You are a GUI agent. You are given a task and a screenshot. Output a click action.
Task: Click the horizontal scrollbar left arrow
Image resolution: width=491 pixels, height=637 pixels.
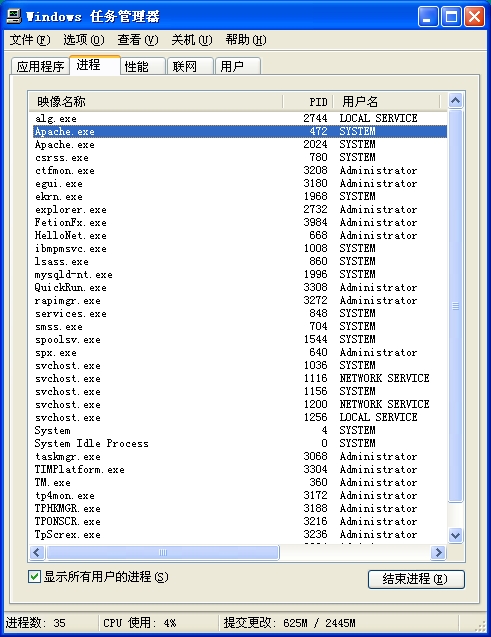click(37, 552)
